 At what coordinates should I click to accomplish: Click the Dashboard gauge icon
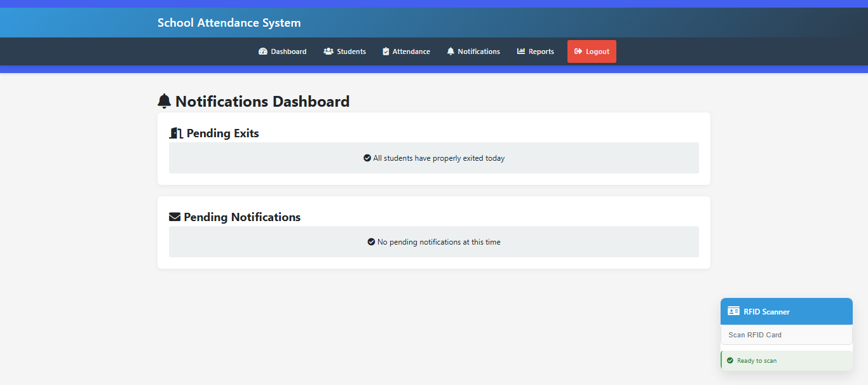pos(263,51)
